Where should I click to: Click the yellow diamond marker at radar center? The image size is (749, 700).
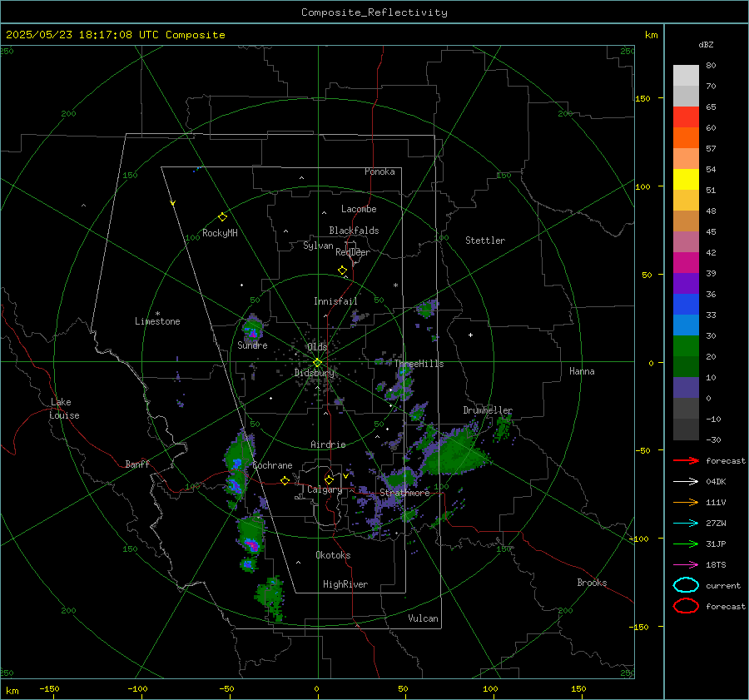pos(317,363)
